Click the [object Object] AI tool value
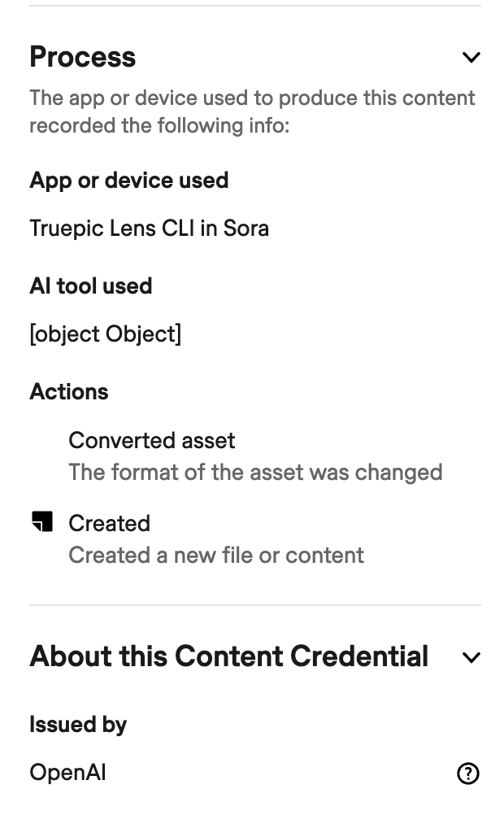 click(x=105, y=334)
